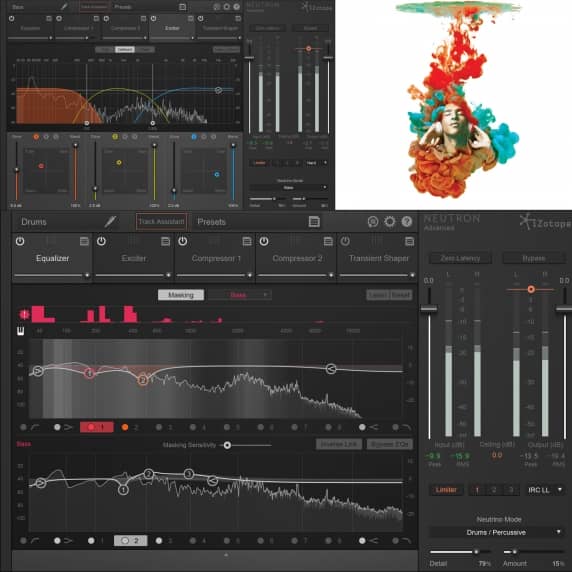The image size is (572, 572).
Task: Open the Equalizer module preset list icon
Action: coord(84,241)
